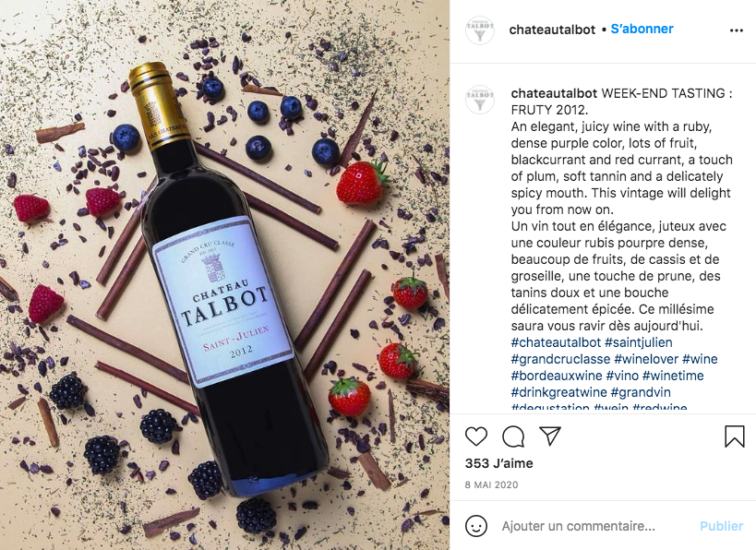This screenshot has width=756, height=550.
Task: Open chateautalbot username in header
Action: pyautogui.click(x=552, y=30)
